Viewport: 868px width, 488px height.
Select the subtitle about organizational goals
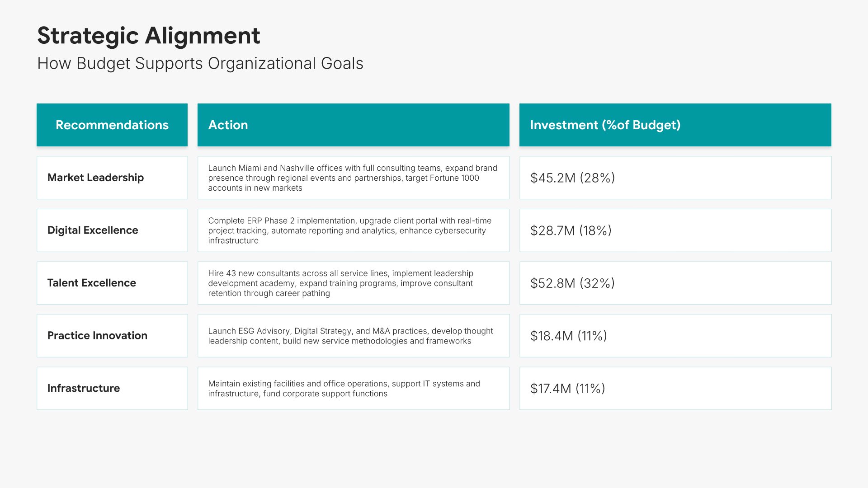click(x=200, y=64)
